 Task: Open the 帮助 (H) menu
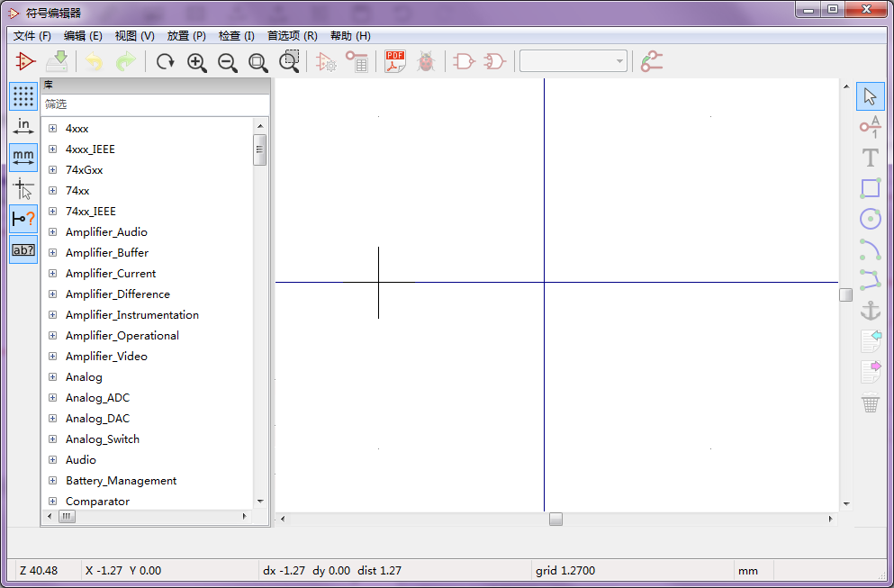pos(350,36)
